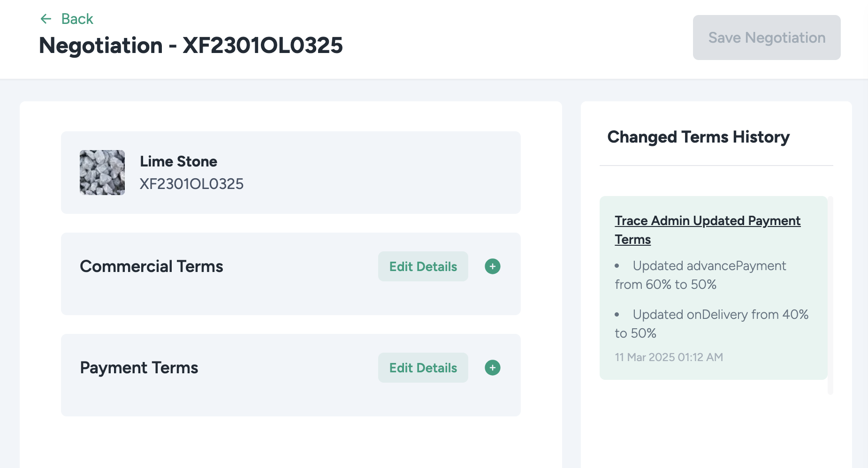Edit details of Commercial Terms

pos(423,266)
